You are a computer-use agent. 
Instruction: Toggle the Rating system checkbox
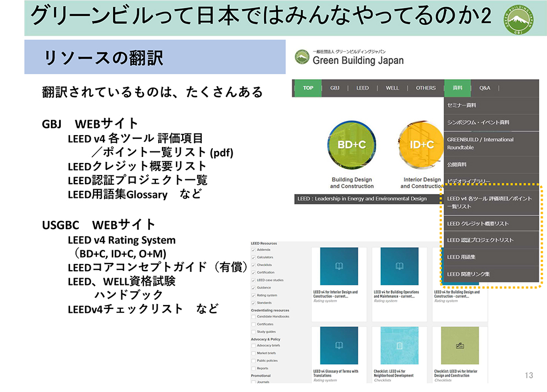point(254,296)
